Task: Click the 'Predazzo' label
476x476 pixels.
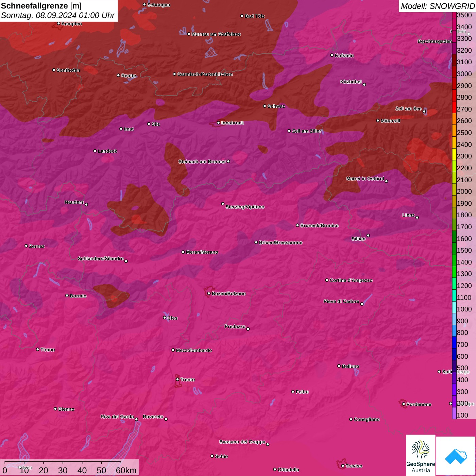Action: point(235,326)
